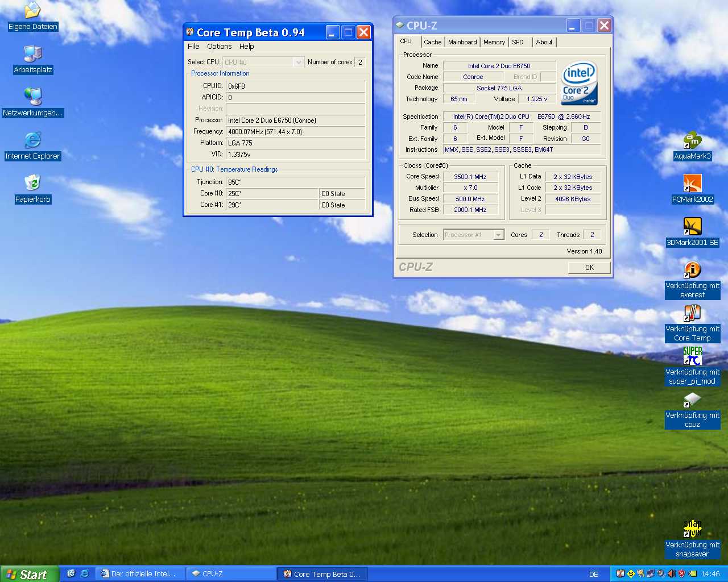This screenshot has width=728, height=582.
Task: Click the Platform field LGA 775
Action: point(295,143)
